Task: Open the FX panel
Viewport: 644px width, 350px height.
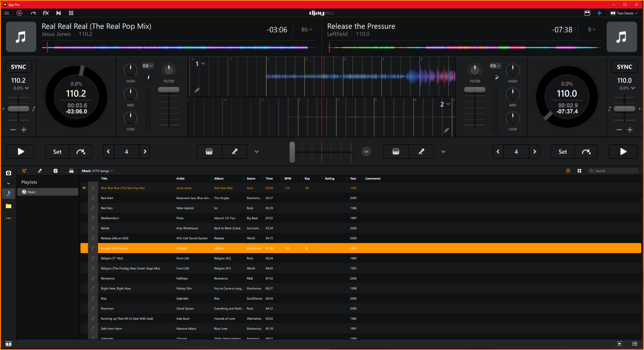Action: [x=46, y=13]
